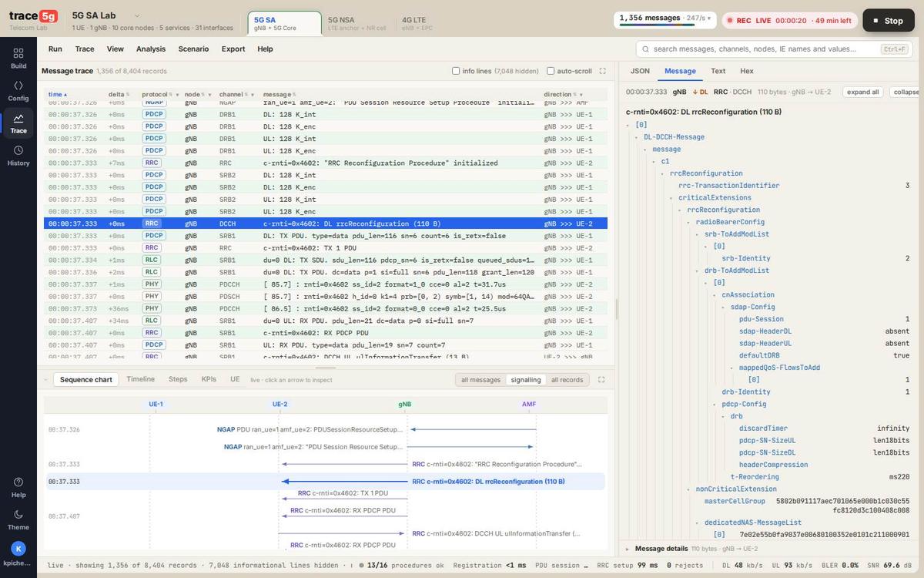Open the History sidebar icon

point(18,155)
